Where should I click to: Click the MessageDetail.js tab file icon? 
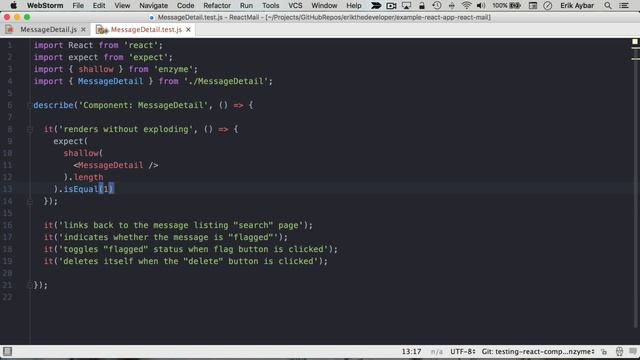[9, 29]
